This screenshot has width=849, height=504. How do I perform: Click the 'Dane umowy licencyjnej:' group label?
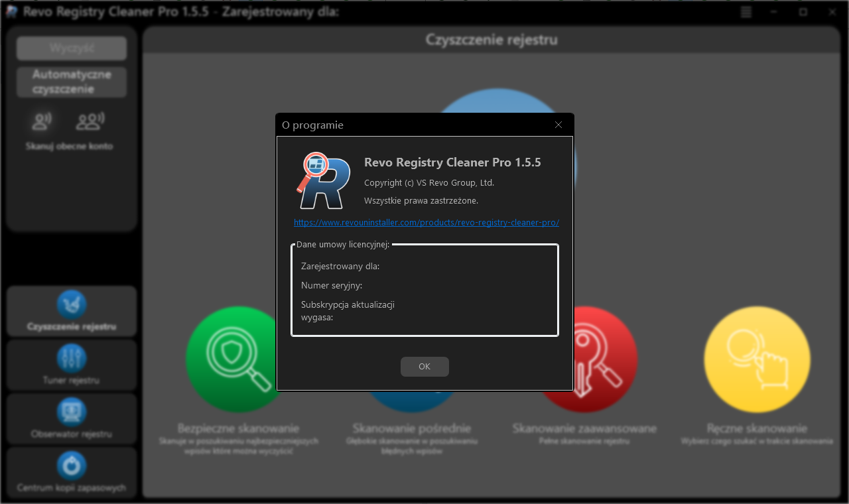[x=343, y=245]
